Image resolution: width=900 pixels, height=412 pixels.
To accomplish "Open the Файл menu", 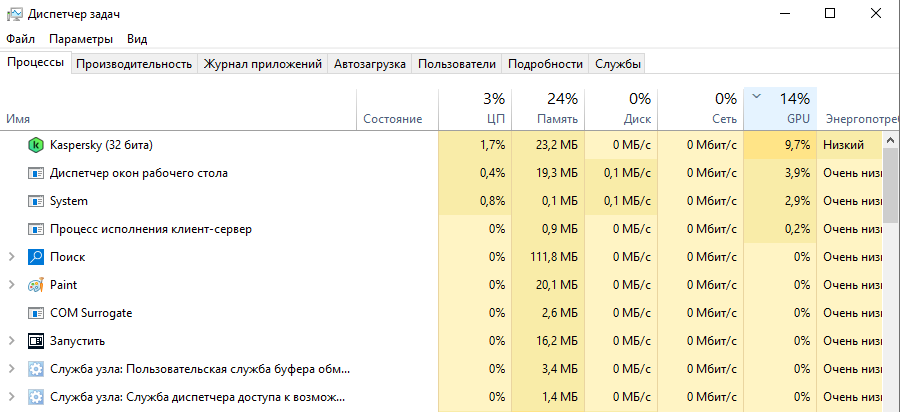I will coord(20,39).
